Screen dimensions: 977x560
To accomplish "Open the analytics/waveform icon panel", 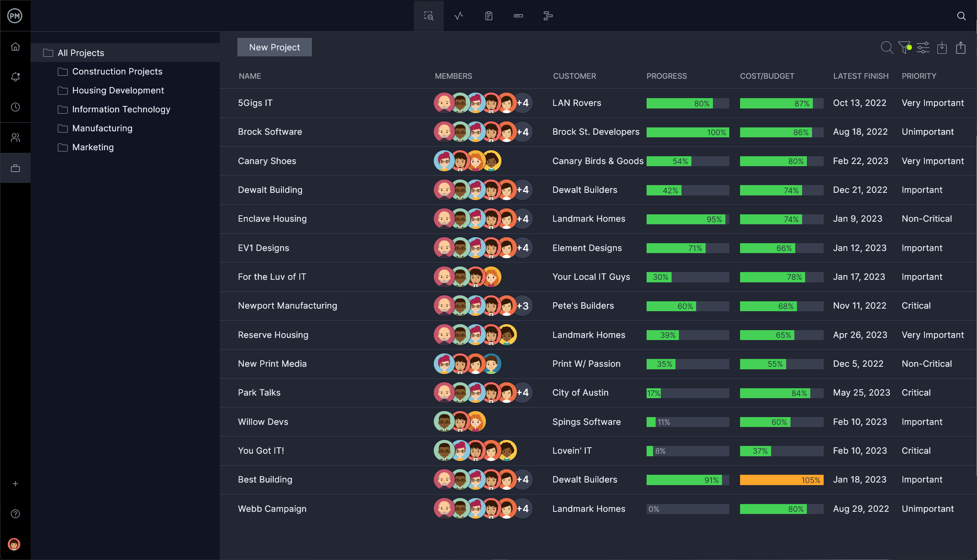I will coord(458,15).
